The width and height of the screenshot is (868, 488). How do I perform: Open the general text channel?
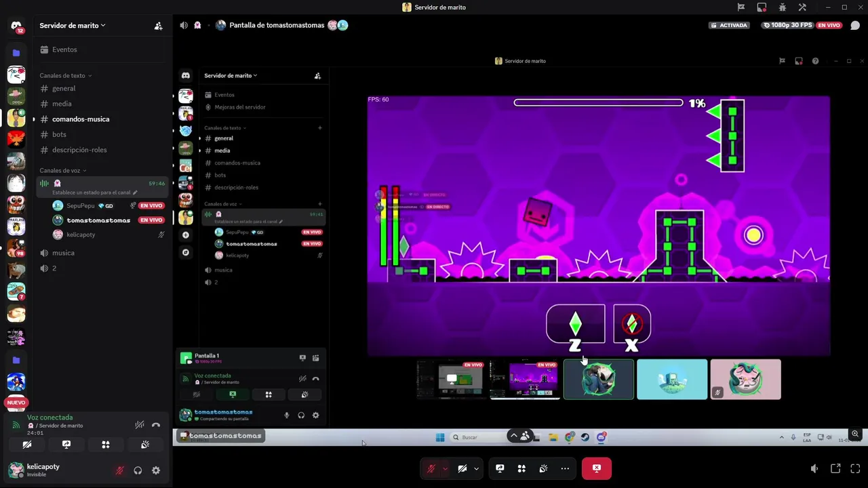[x=102, y=89]
